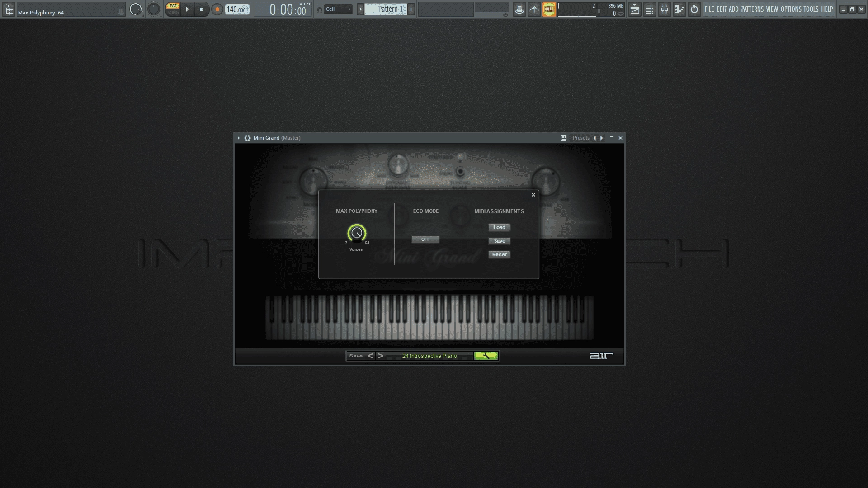This screenshot has height=488, width=868.
Task: Click the wait-for-input icon next to metronome
Action: coord(534,9)
